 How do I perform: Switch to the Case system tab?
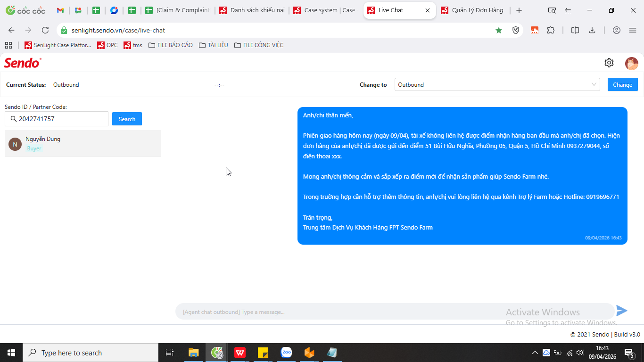[x=326, y=10]
